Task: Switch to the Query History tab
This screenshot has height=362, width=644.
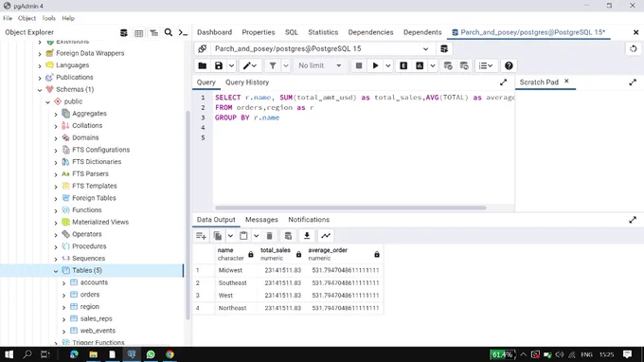Action: [x=247, y=82]
